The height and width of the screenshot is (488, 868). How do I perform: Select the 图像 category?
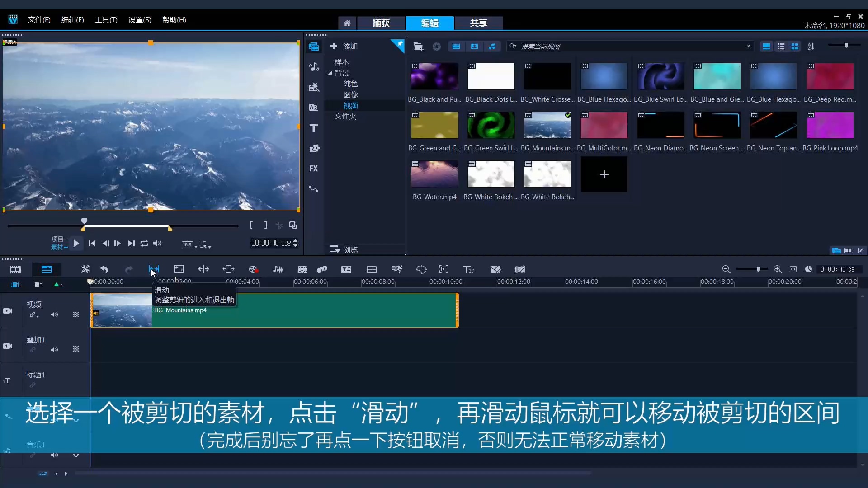coord(351,94)
